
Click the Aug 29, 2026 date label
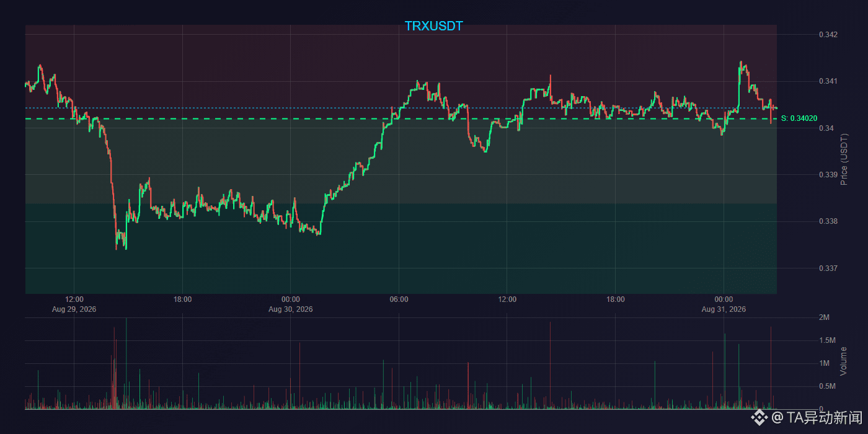[x=74, y=309]
